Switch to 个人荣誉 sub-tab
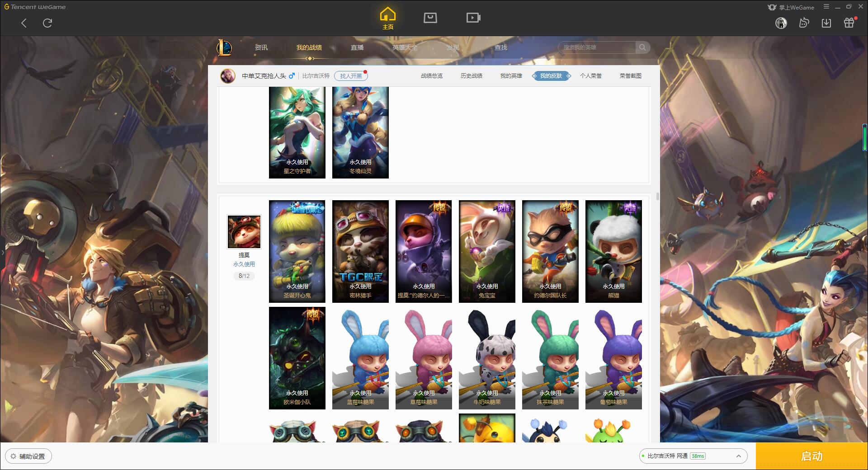 (x=591, y=76)
